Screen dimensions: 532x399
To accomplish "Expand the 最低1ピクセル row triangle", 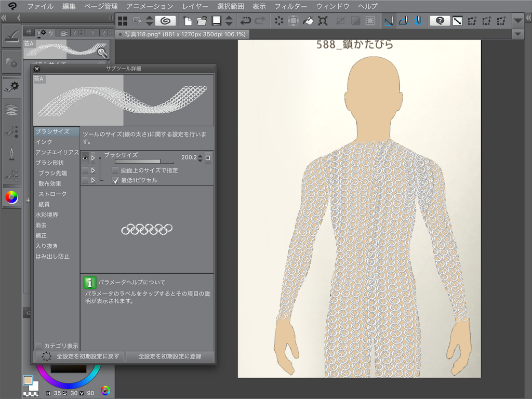I will click(93, 180).
